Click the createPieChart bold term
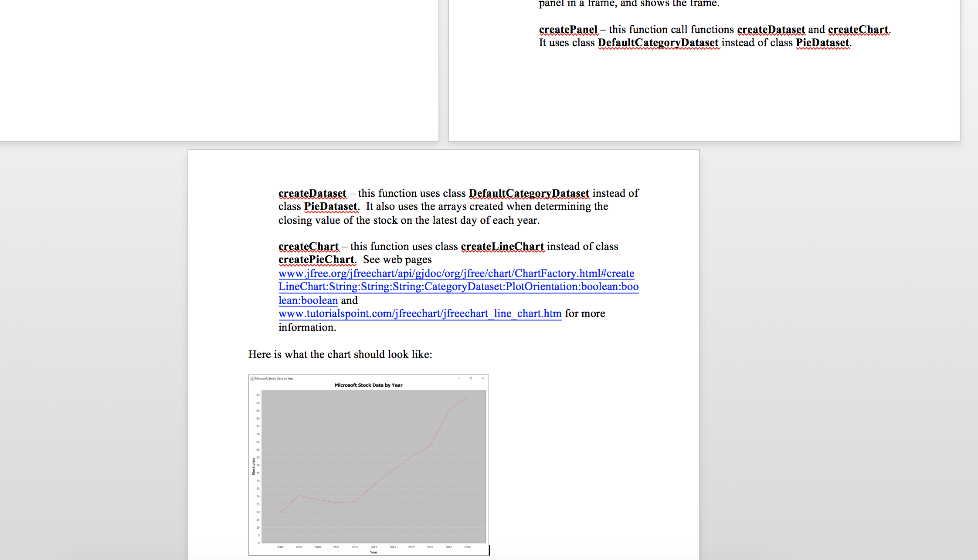The height and width of the screenshot is (560, 978). [316, 260]
